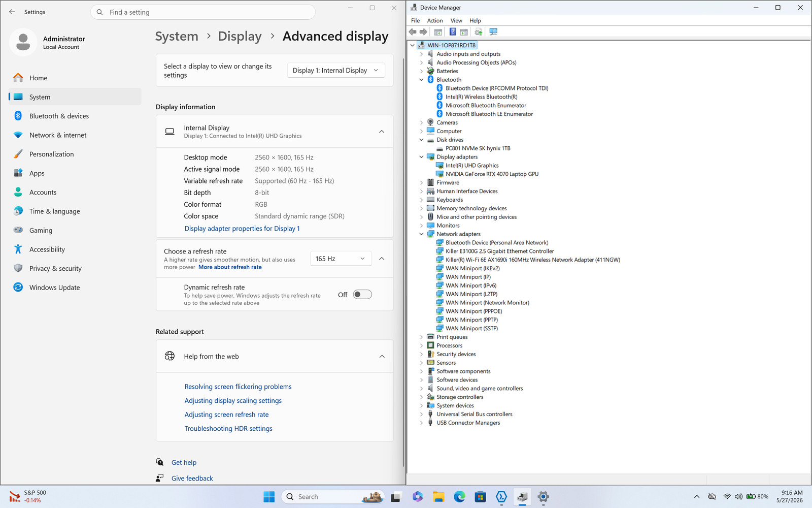This screenshot has width=812, height=508.
Task: Open the View menu in Device Manager
Action: [456, 20]
